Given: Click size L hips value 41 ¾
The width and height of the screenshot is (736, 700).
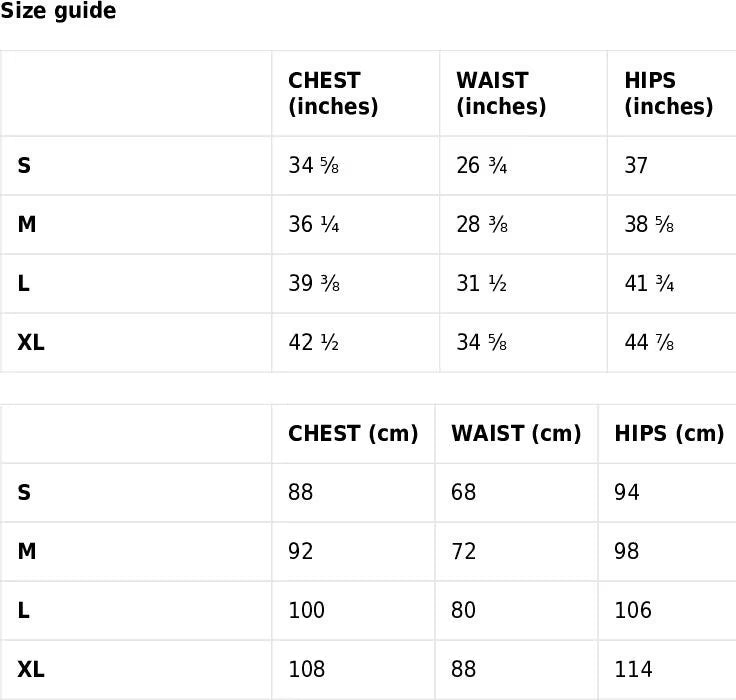Looking at the screenshot, I should pos(649,284).
